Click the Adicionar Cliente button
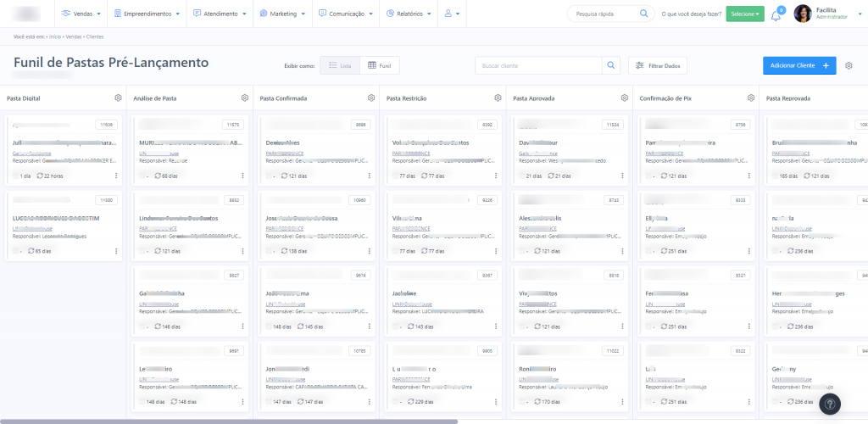 click(799, 65)
